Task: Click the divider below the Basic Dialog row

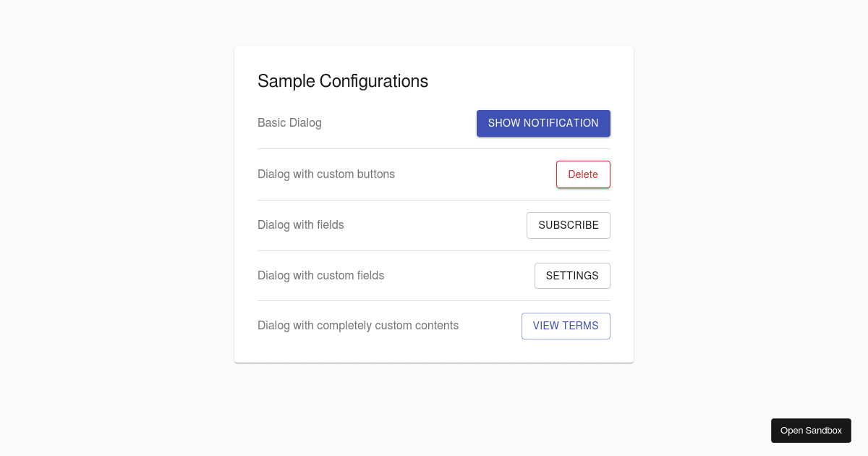Action: 434,149
